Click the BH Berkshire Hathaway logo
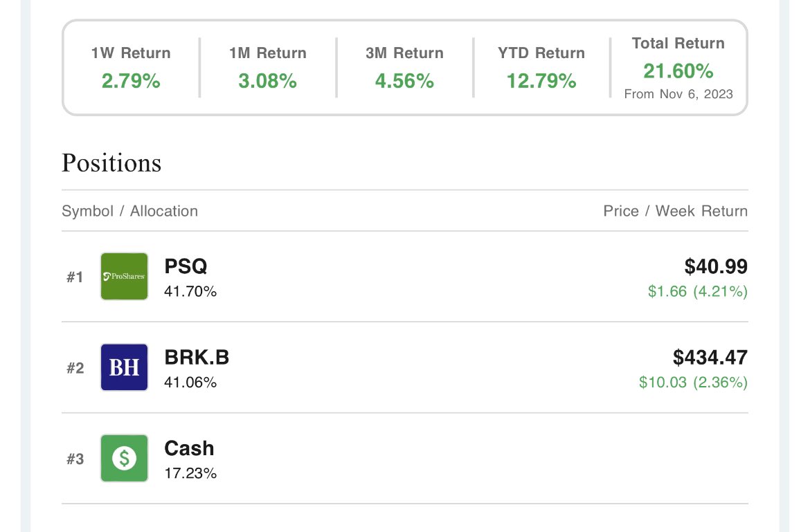This screenshot has height=532, width=810. pyautogui.click(x=124, y=367)
